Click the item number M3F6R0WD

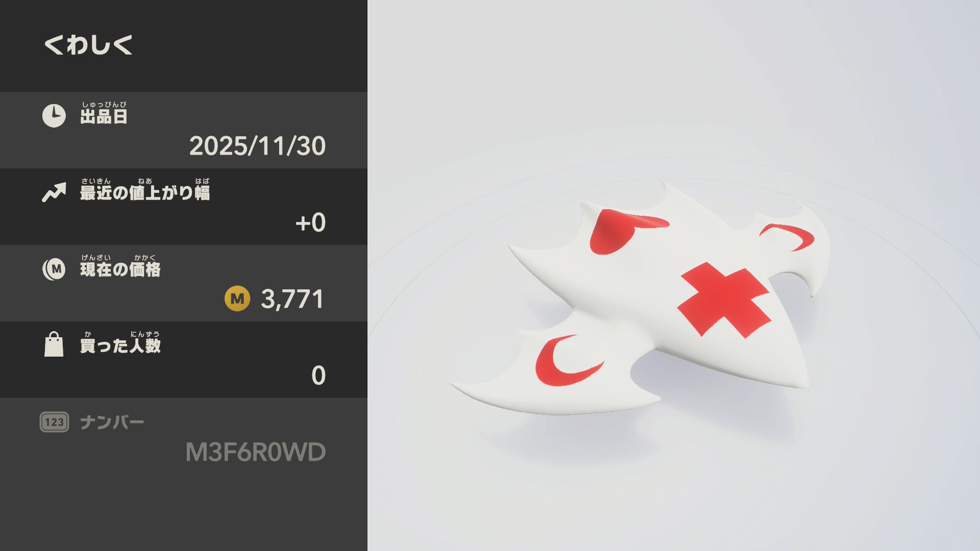pos(255,453)
